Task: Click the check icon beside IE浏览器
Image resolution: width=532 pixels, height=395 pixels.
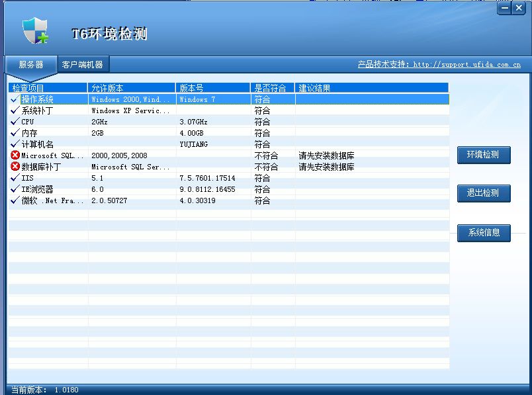Action: tap(15, 189)
